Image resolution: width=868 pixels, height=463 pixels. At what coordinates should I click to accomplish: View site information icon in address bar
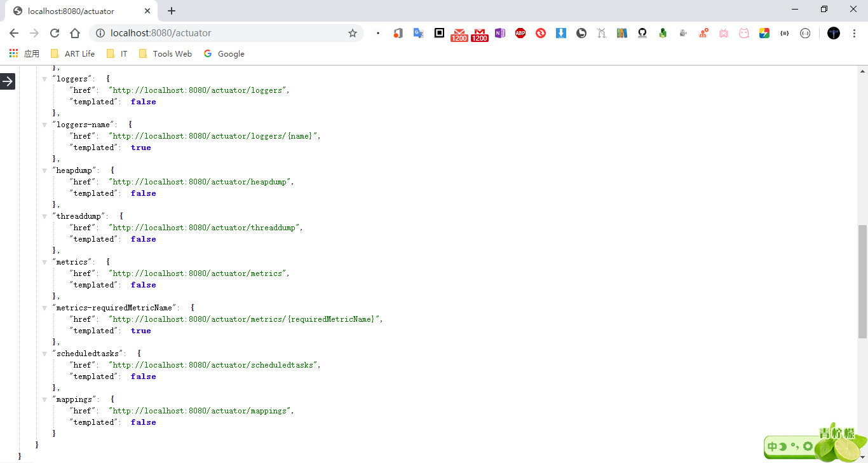pyautogui.click(x=100, y=33)
